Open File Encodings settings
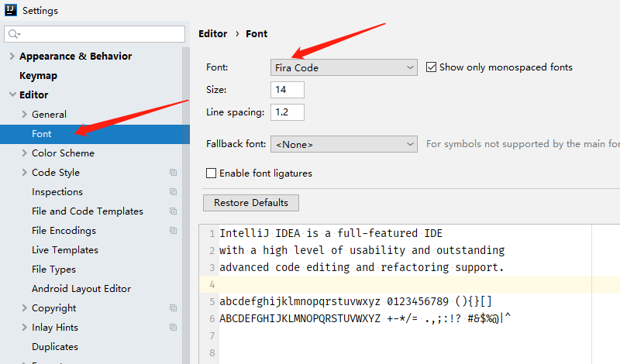The width and height of the screenshot is (620, 364). (64, 231)
